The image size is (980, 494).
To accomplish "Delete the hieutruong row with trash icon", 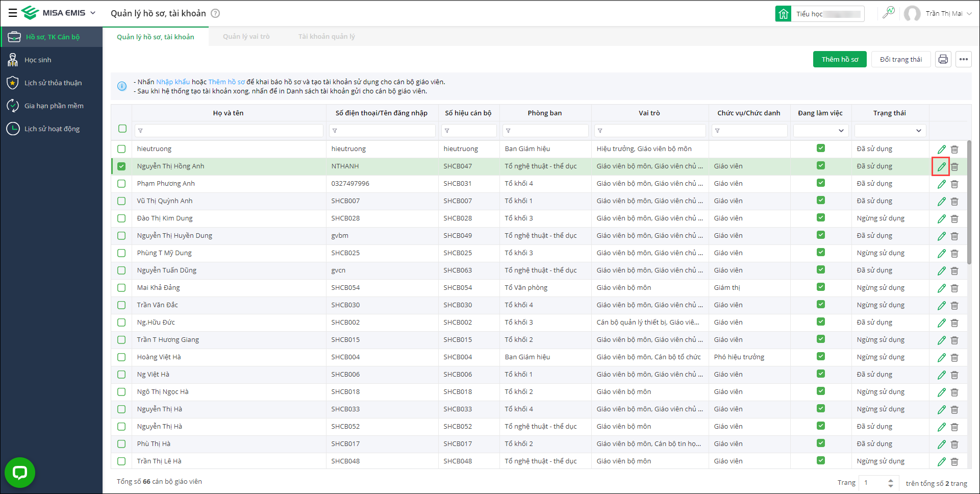I will point(954,150).
